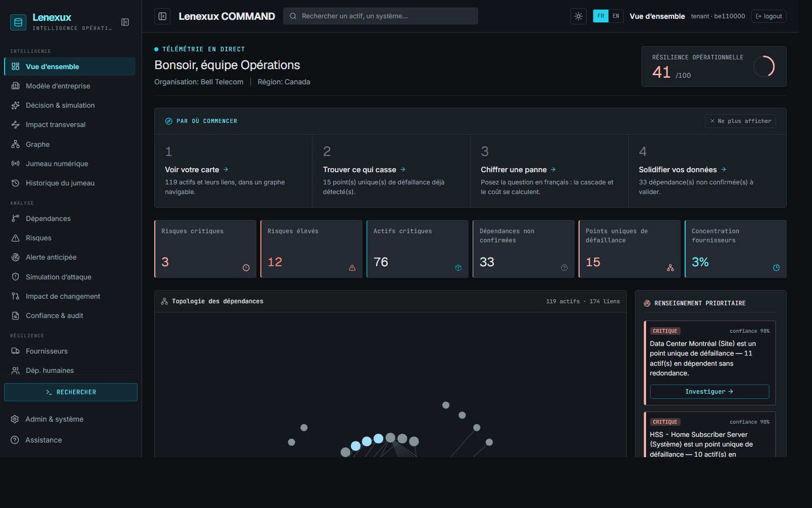Click help icon on Dépendances non confirmées card
The width and height of the screenshot is (812, 508).
click(564, 268)
